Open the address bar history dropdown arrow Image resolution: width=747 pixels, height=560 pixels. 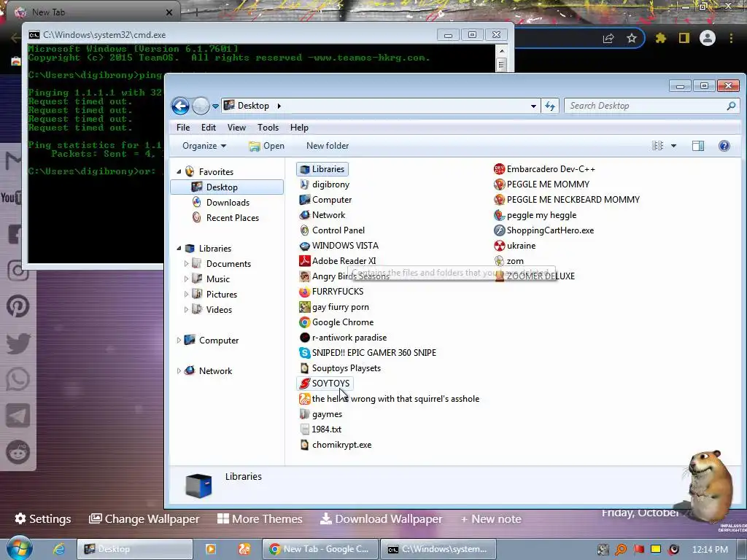[x=533, y=106]
